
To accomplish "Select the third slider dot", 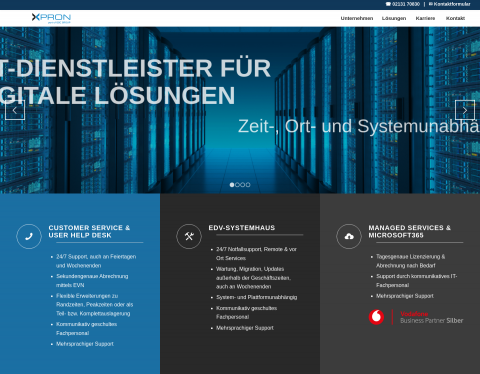I will 243,185.
